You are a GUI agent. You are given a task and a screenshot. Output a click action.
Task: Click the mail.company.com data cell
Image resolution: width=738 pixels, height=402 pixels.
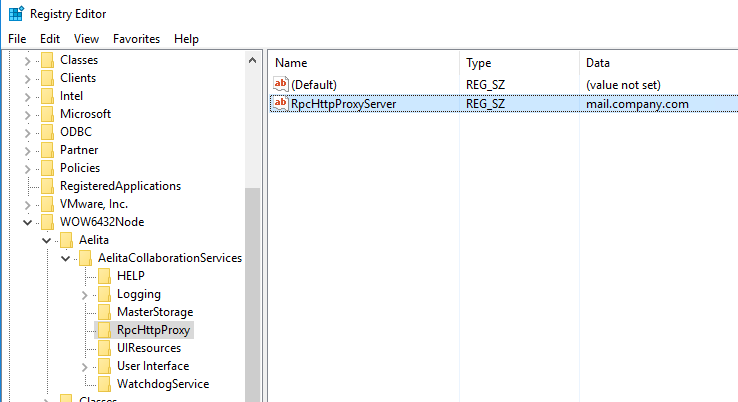pos(637,104)
